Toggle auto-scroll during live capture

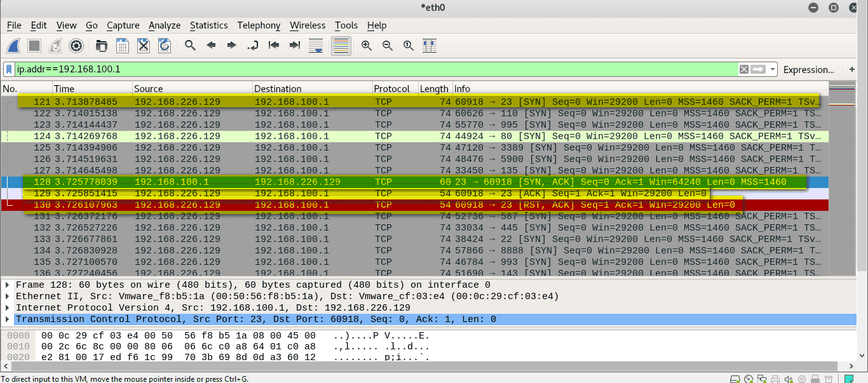pos(316,45)
